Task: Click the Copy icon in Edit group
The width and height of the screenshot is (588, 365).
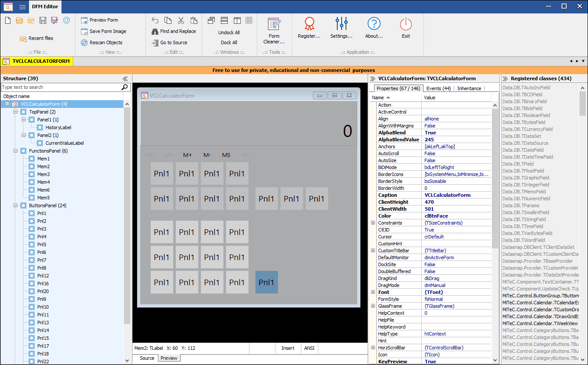Action: pos(168,20)
